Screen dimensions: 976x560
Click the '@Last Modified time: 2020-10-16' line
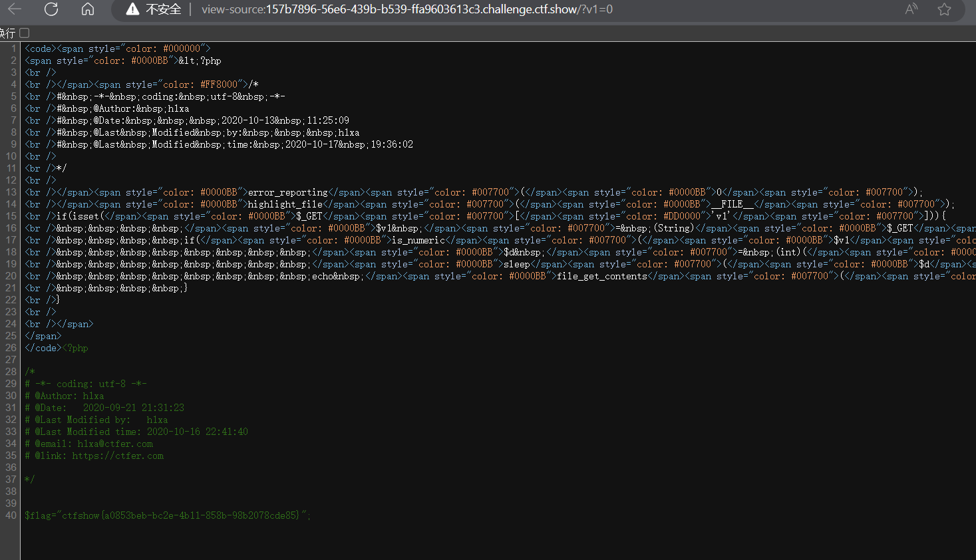[136, 432]
